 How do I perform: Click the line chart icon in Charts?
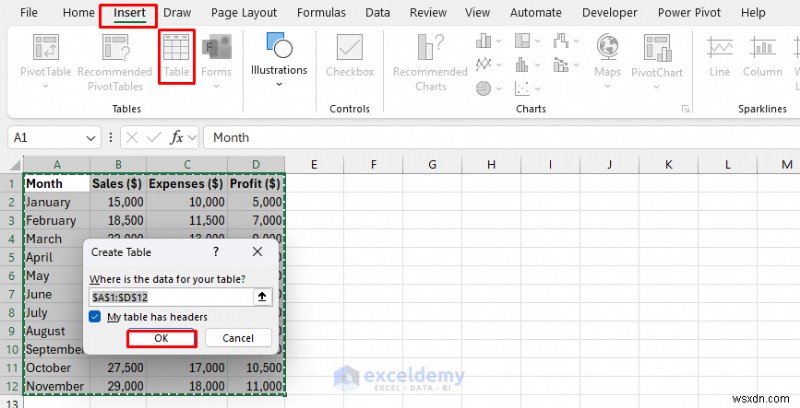pos(483,65)
